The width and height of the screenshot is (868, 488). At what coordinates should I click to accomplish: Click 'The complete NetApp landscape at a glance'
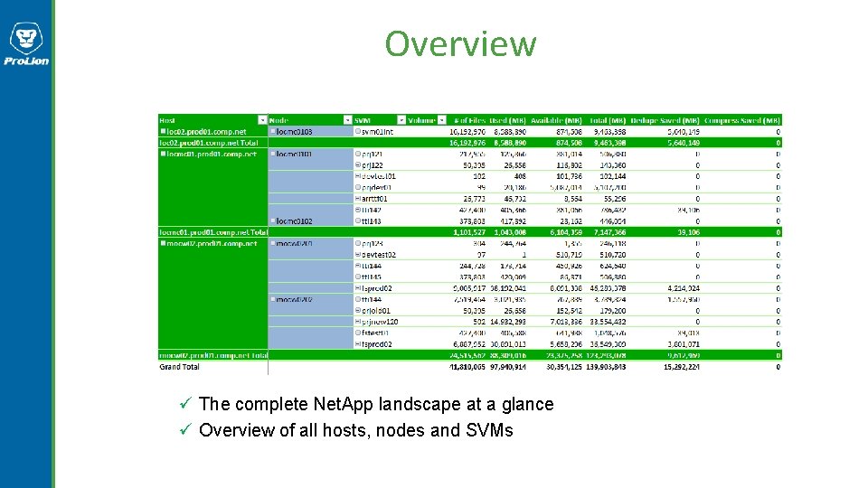[376, 404]
